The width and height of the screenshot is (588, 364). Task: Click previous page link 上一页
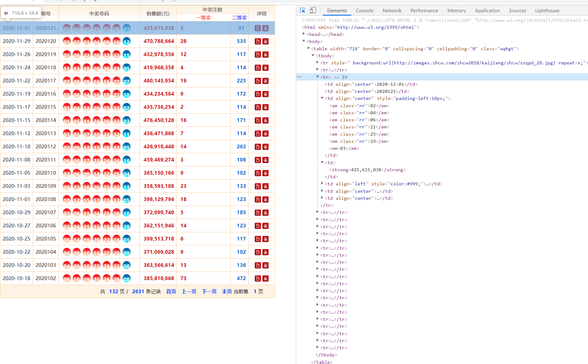[189, 291]
